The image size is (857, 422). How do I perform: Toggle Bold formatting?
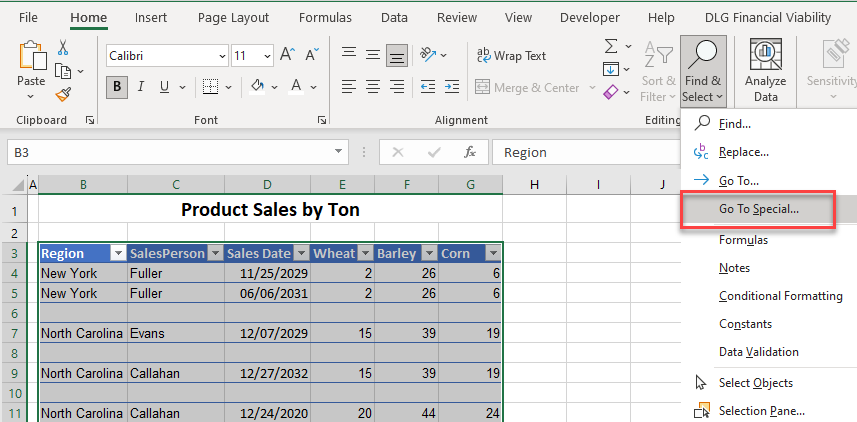(x=117, y=87)
